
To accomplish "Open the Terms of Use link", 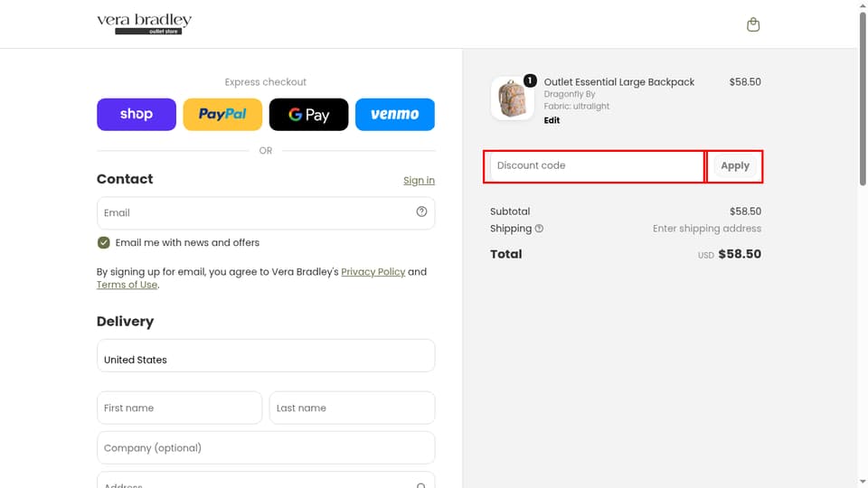I will [x=127, y=285].
